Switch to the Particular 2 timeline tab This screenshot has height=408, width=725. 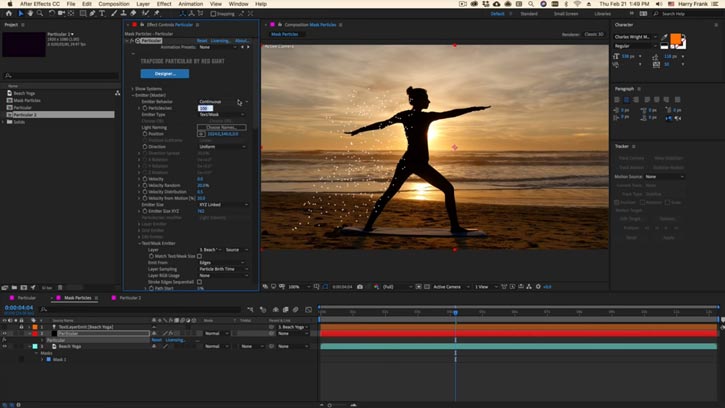(x=130, y=298)
